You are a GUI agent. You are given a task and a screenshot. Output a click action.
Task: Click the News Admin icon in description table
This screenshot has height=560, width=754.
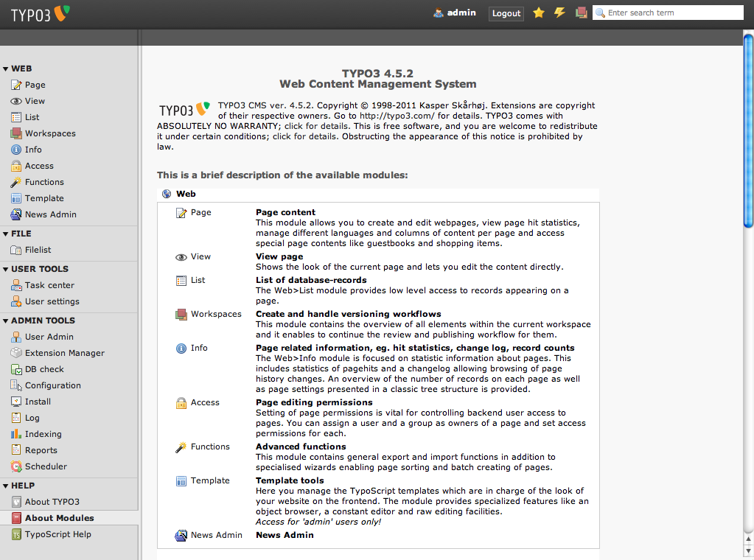(x=181, y=536)
